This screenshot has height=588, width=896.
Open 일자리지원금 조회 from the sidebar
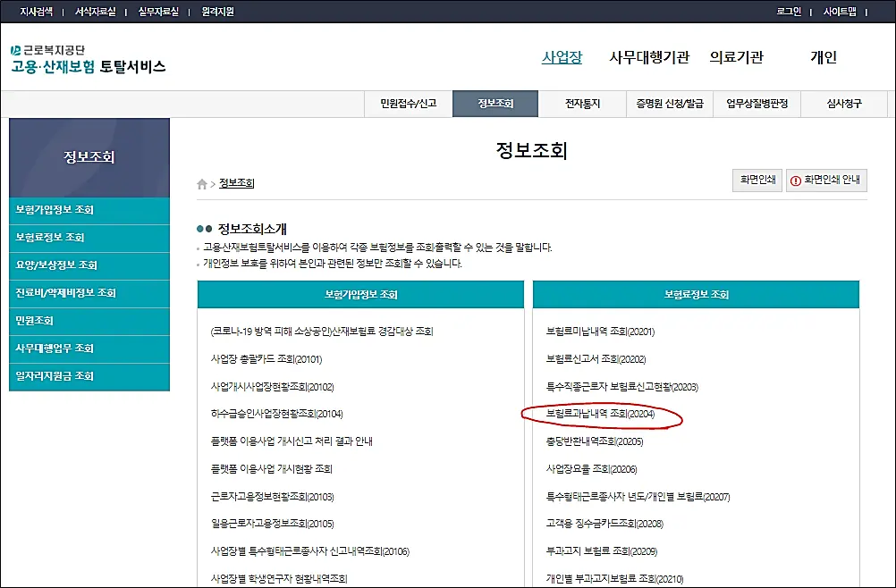[x=89, y=376]
